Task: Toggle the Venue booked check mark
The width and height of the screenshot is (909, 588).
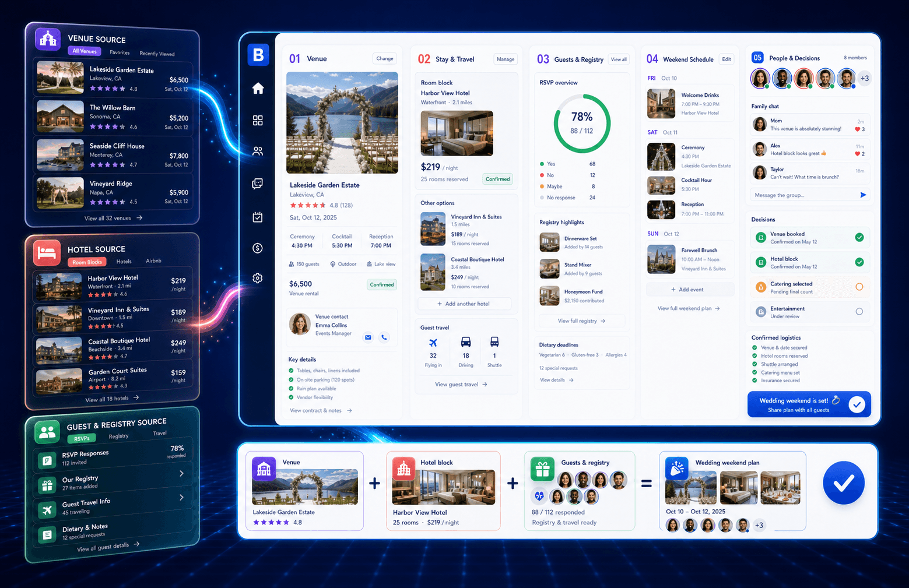Action: (859, 237)
